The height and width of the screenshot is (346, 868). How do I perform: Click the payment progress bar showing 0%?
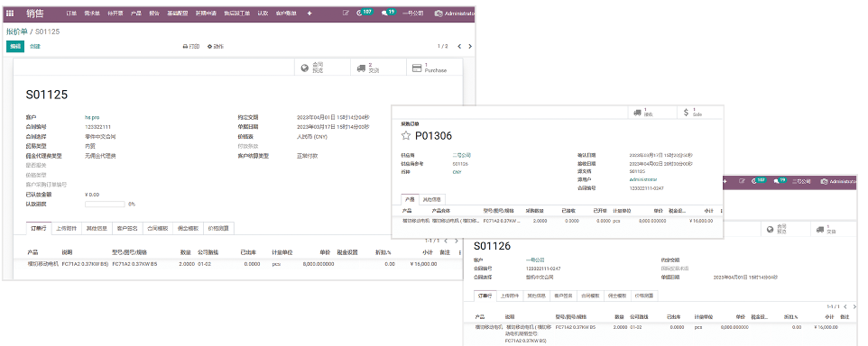tap(105, 204)
